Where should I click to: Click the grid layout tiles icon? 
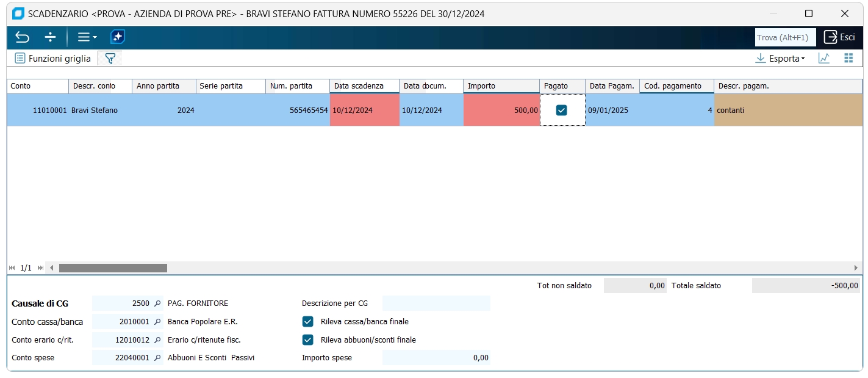848,58
